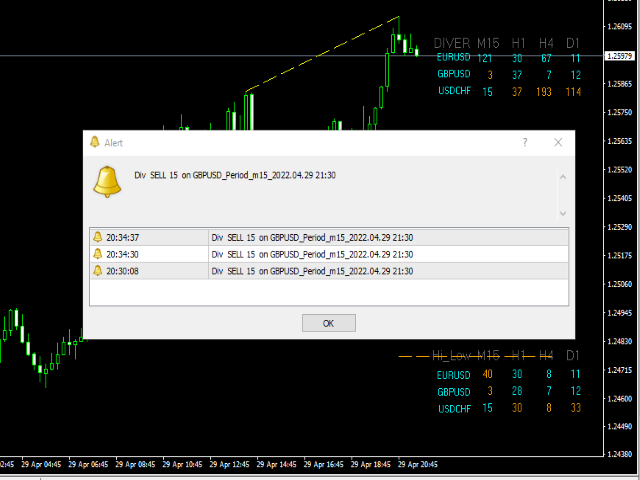Click bell icon of the 20:34:30 alert row
Viewport: 640px width, 480px height.
coord(98,254)
